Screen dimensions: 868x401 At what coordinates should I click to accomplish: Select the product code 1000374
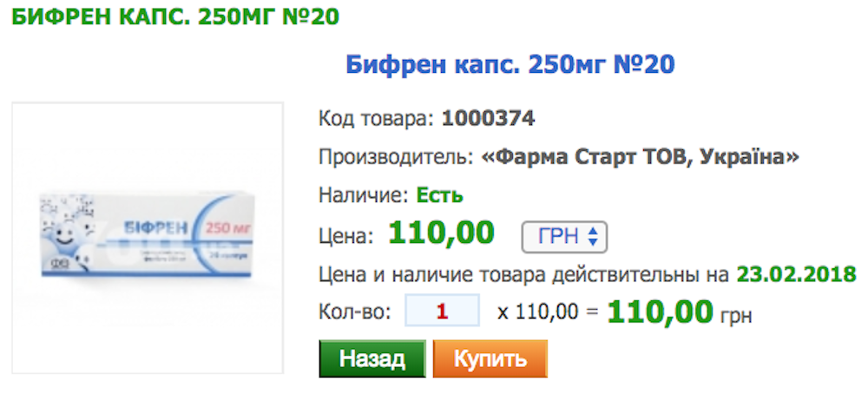[x=488, y=119]
